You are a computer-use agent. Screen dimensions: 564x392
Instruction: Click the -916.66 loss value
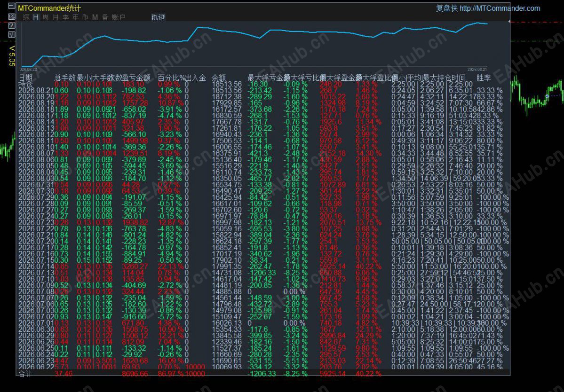(x=134, y=317)
